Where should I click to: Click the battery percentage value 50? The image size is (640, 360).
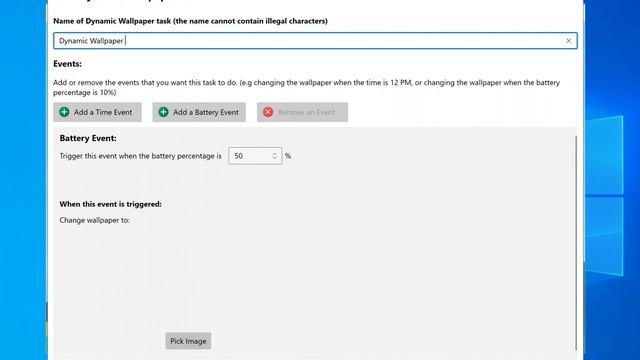click(239, 156)
